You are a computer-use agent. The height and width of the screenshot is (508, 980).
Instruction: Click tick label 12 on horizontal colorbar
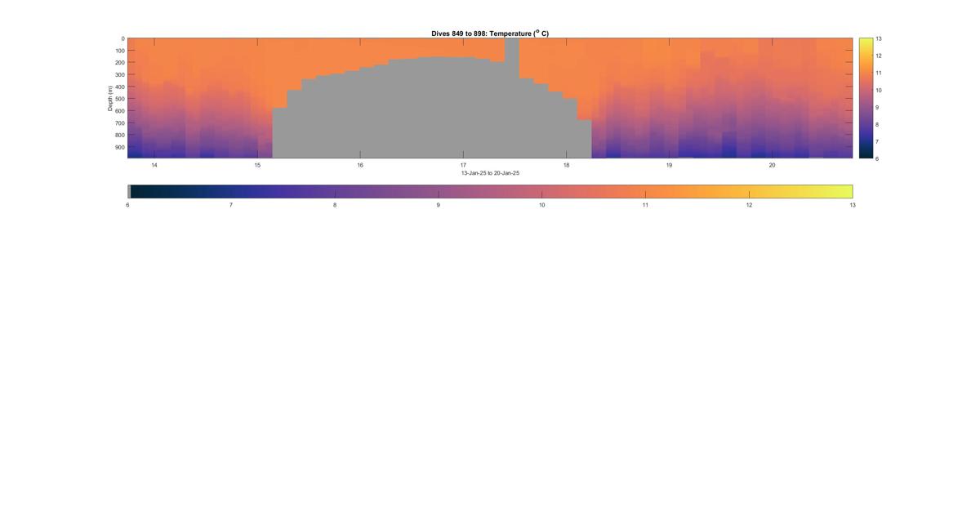click(749, 205)
